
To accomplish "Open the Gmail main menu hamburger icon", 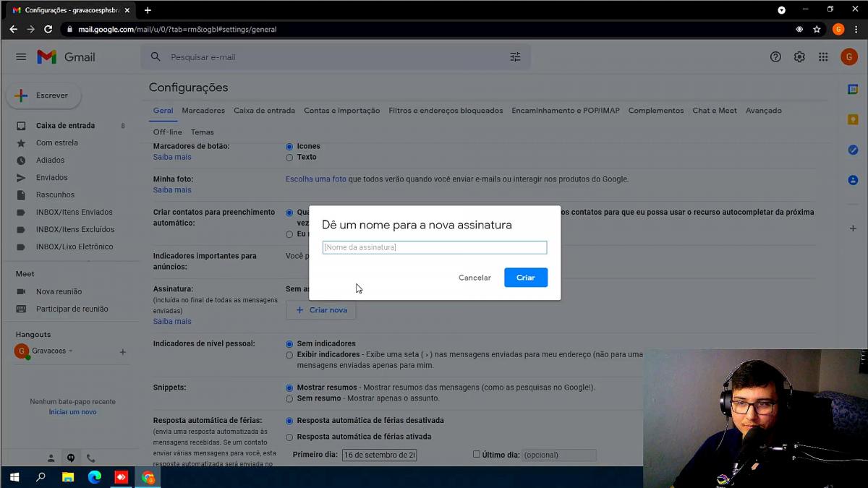I will (x=21, y=57).
